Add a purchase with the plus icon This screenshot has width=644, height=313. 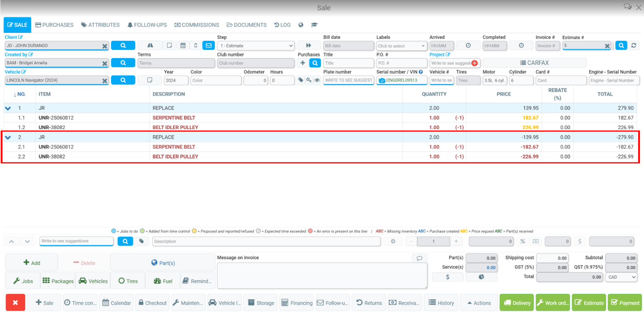click(x=303, y=63)
